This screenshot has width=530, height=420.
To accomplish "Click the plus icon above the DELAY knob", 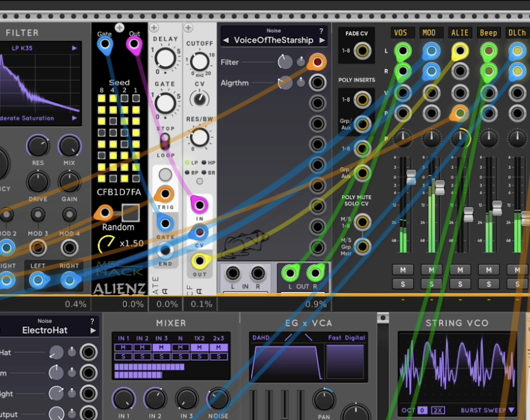I will 154,28.
